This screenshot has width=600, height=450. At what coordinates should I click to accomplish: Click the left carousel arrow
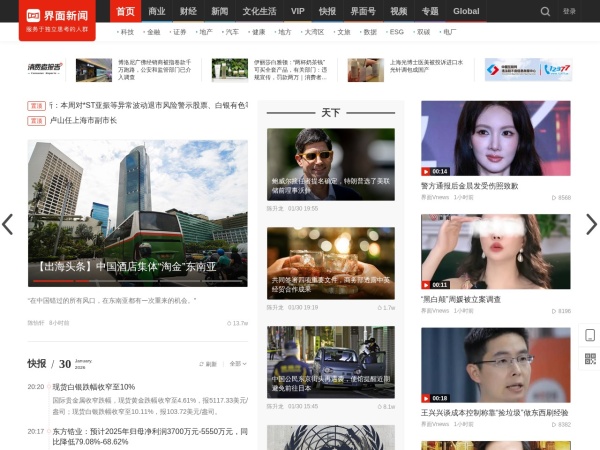tap(8, 224)
